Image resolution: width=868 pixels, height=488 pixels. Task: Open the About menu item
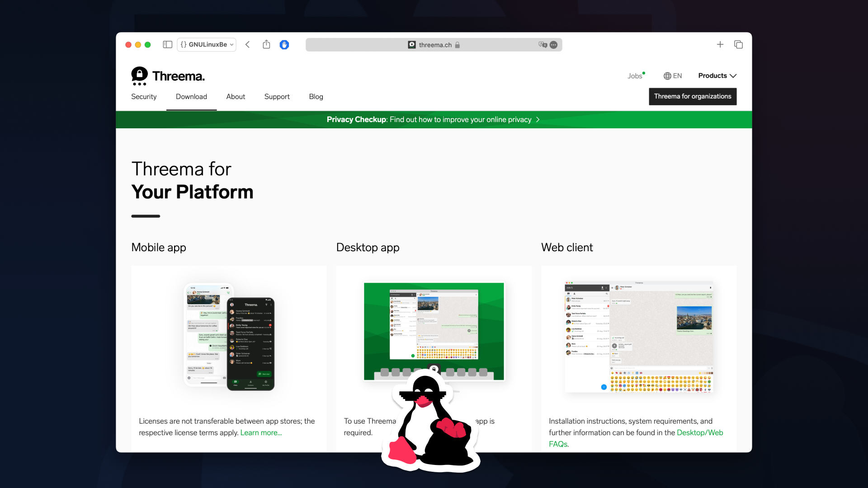click(236, 97)
